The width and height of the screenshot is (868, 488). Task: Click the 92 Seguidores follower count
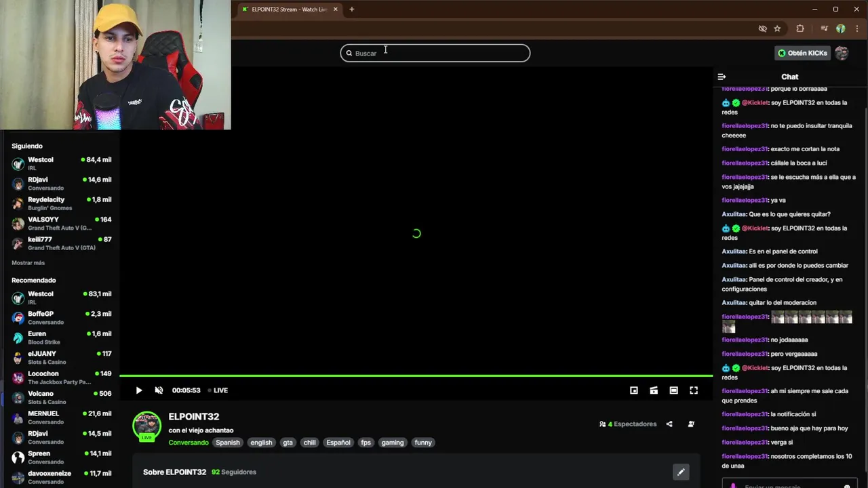tap(234, 472)
